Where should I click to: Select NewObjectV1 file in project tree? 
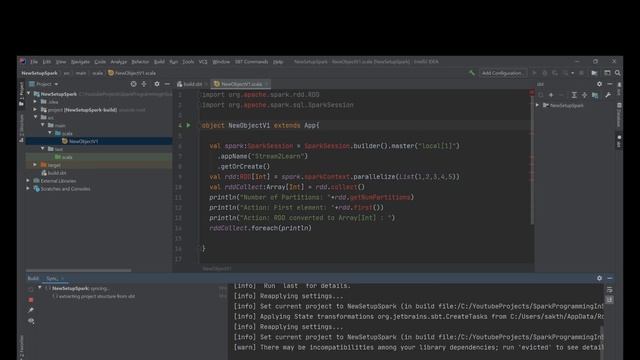[99, 141]
